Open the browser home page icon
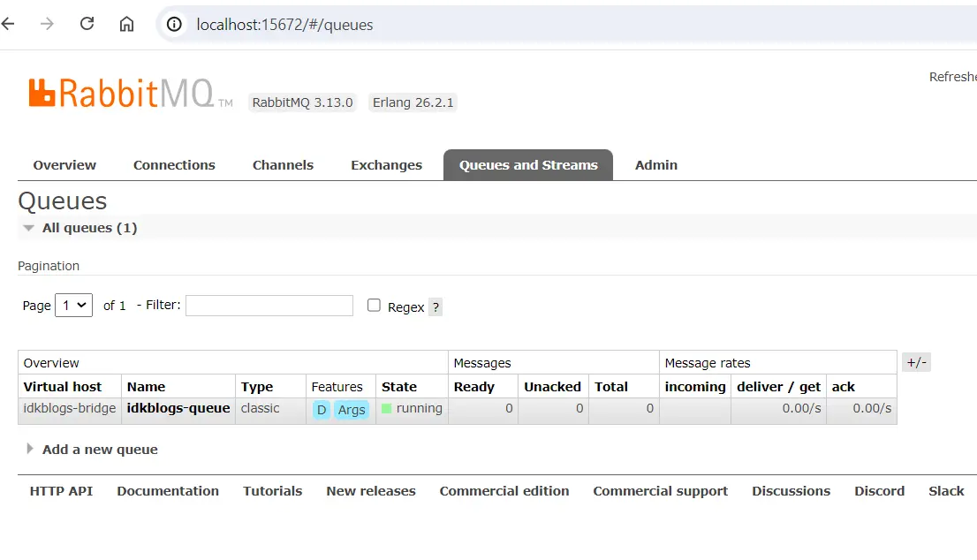Screen dimensions: 977x560 coord(126,25)
